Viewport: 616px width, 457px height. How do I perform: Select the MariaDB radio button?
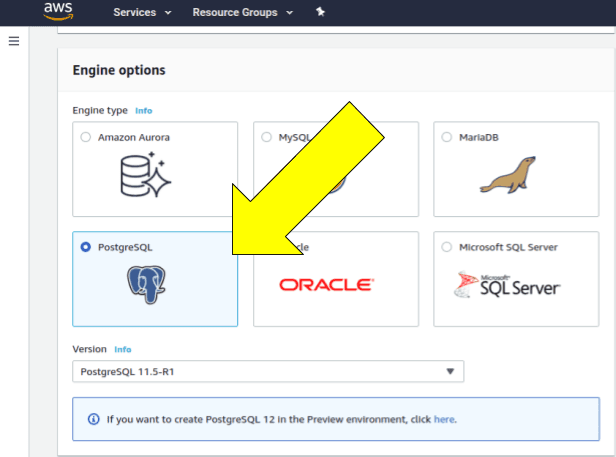coord(446,137)
